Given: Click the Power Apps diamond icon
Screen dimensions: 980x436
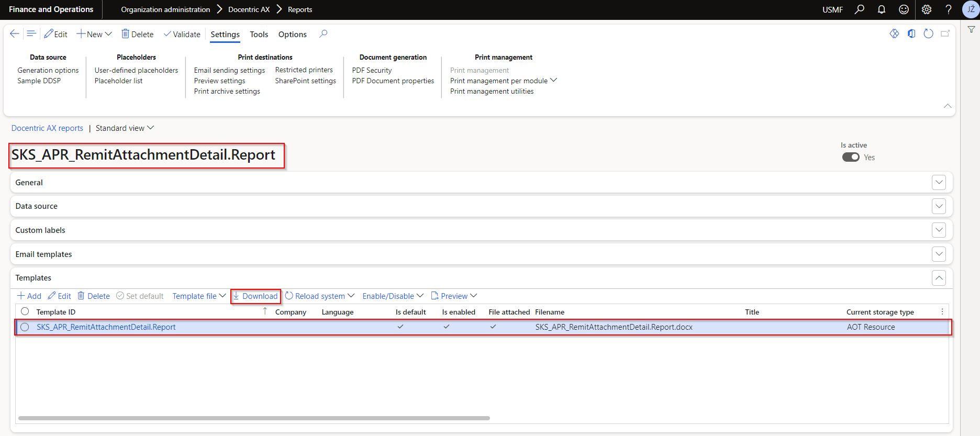Looking at the screenshot, I should click(x=894, y=33).
